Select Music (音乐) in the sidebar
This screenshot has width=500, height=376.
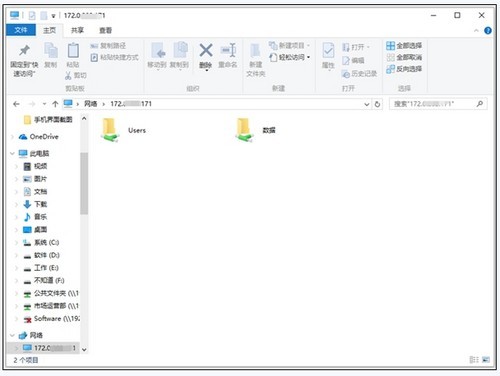pyautogui.click(x=35, y=217)
